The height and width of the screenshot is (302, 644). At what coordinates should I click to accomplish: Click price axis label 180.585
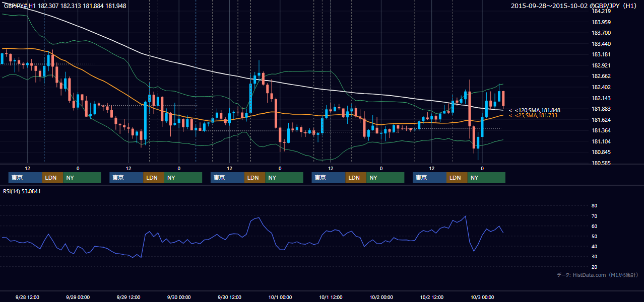[x=601, y=163]
